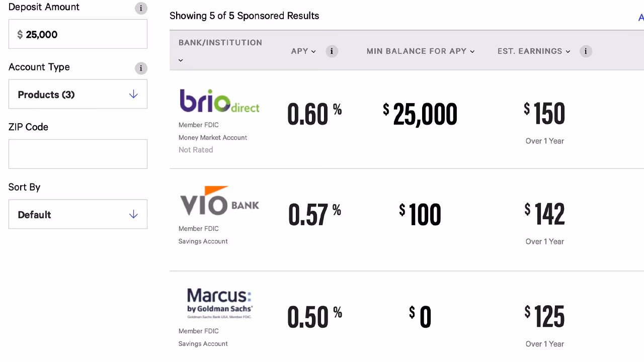Click BrioDirect's Not Rated label
The image size is (644, 362).
pos(195,149)
